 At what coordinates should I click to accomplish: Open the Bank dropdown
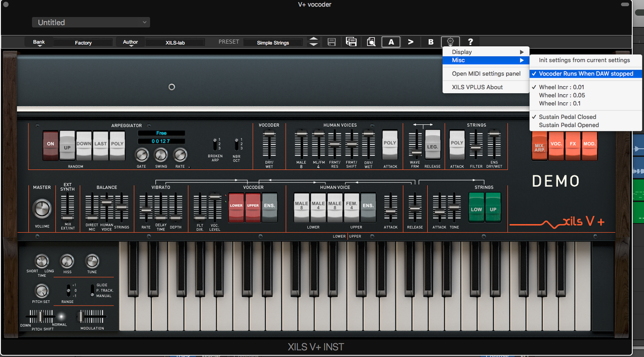tap(39, 43)
